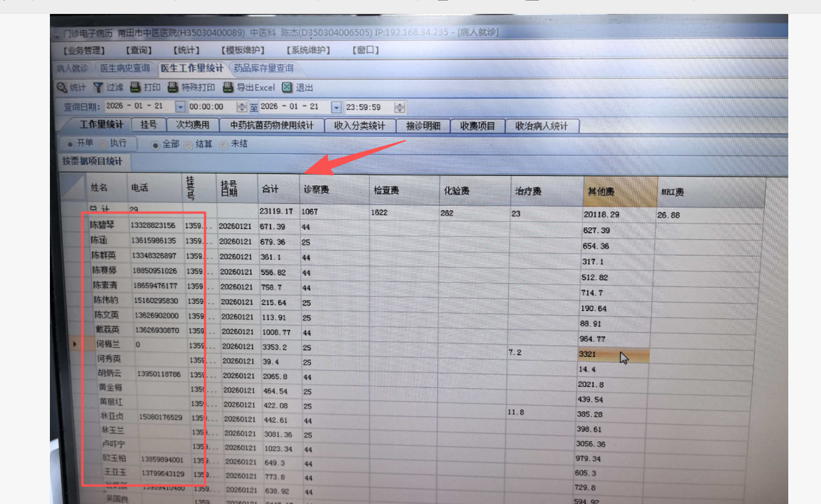Screen dimensions: 821x504
Task: Open the 【系统维护】 menu
Action: pyautogui.click(x=309, y=50)
